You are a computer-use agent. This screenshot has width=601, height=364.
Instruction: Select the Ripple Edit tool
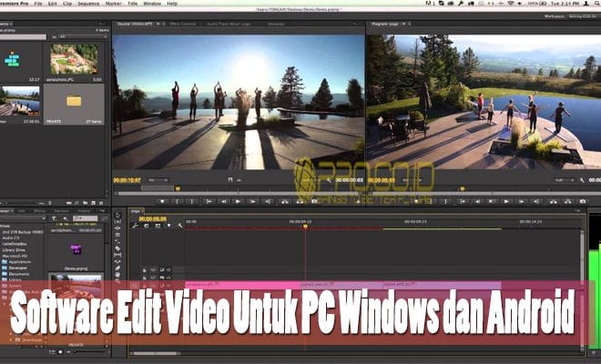(117, 228)
